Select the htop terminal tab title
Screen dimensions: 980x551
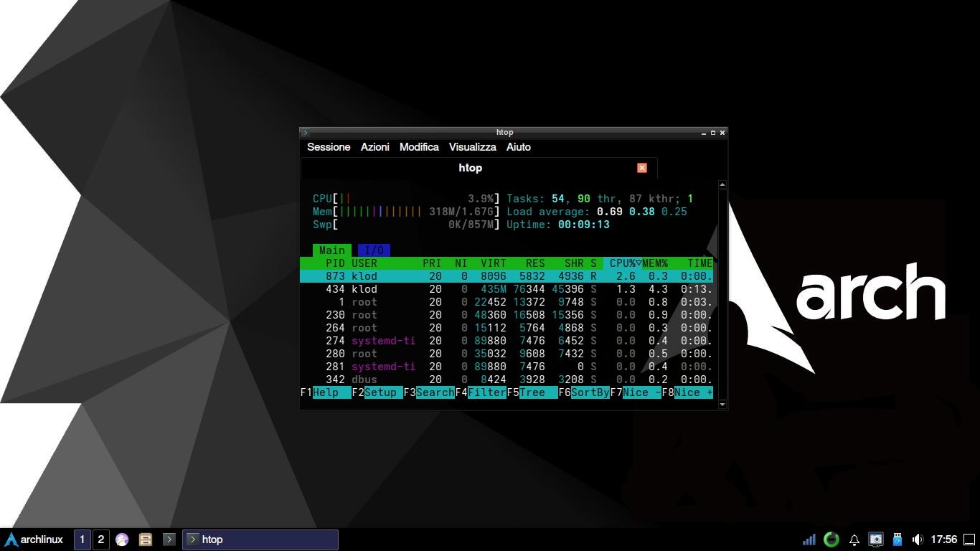pyautogui.click(x=471, y=168)
